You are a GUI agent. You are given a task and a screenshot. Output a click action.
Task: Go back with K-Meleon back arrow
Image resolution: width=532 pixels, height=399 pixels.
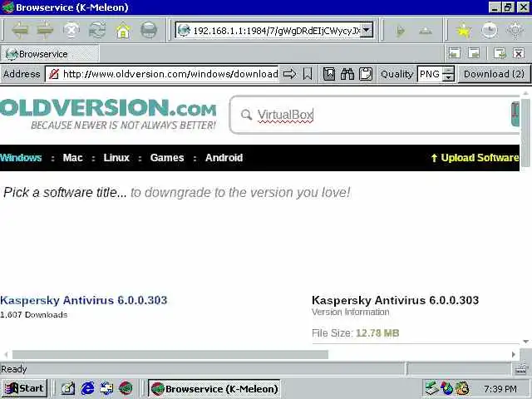[x=20, y=31]
